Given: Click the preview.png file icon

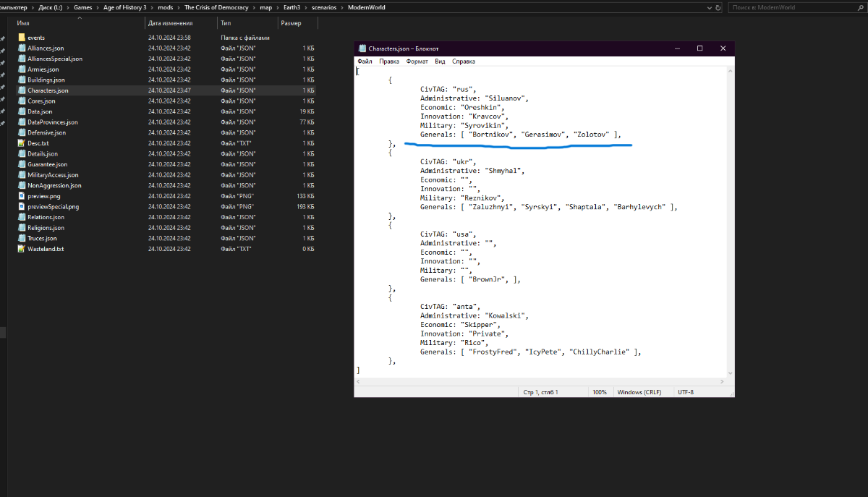Looking at the screenshot, I should coord(22,196).
